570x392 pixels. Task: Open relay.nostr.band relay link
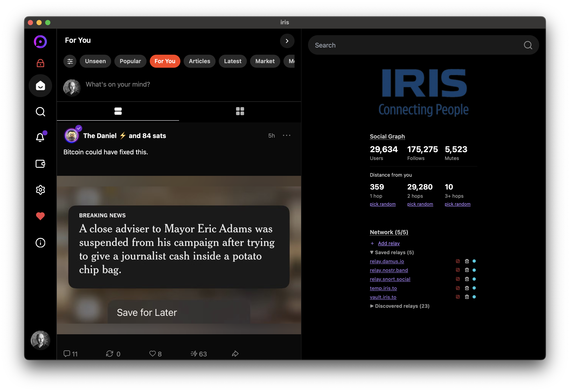tap(389, 270)
